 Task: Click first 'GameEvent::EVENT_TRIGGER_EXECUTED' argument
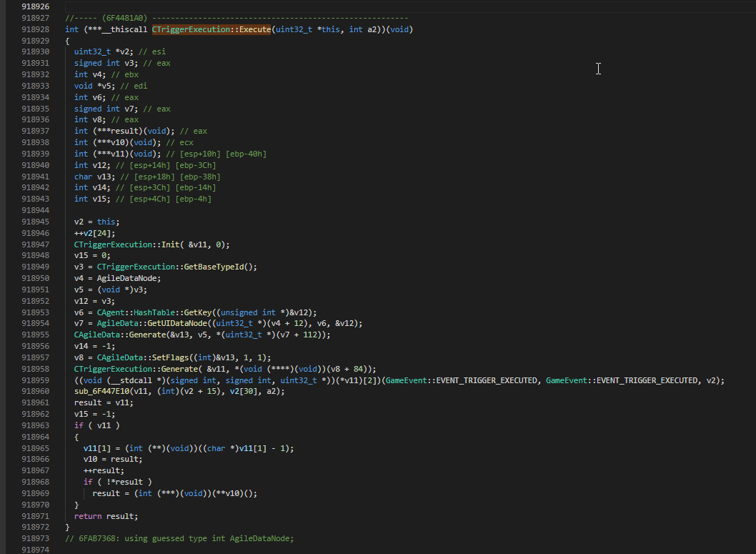(461, 381)
